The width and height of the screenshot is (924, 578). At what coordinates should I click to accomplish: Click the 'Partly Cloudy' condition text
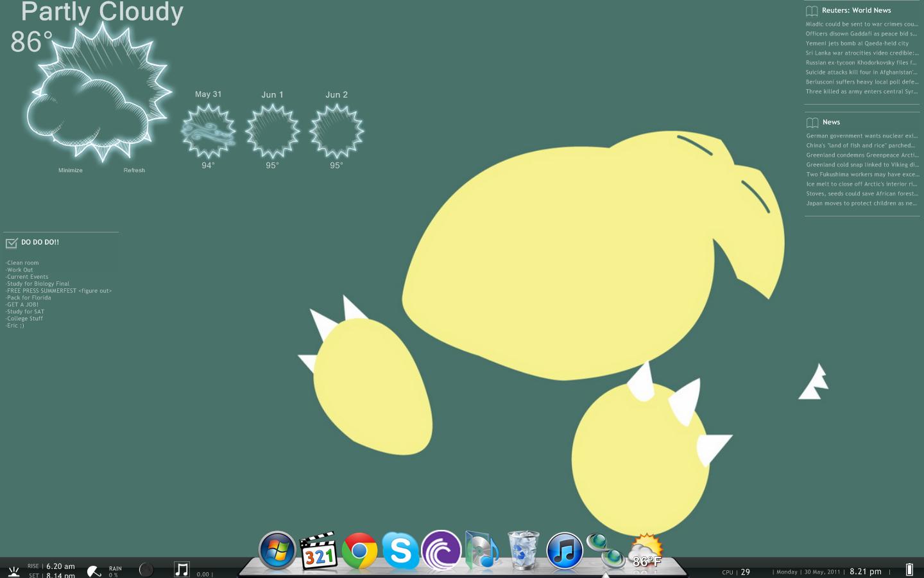[x=102, y=12]
